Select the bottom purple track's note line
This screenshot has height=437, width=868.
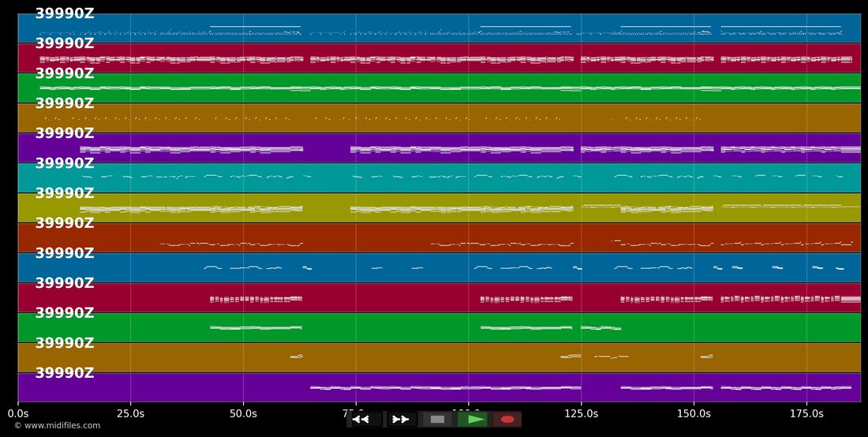439,387
